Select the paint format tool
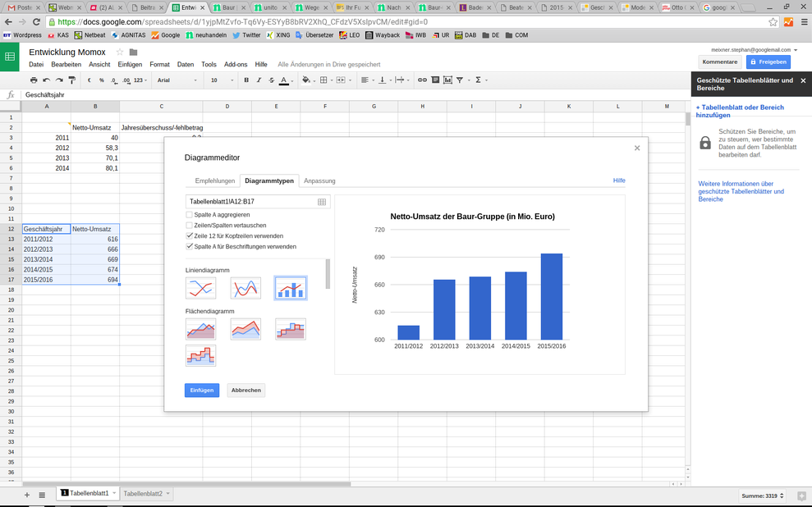This screenshot has height=507, width=812. [x=72, y=80]
